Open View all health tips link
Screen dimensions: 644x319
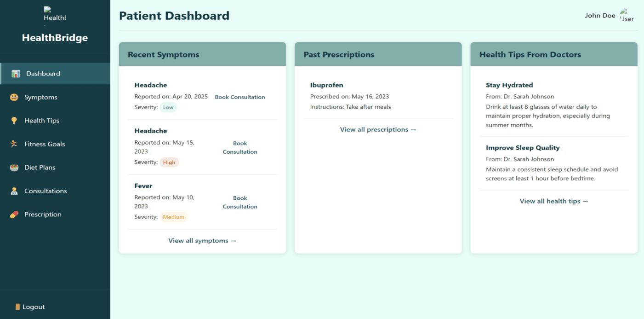pos(553,201)
